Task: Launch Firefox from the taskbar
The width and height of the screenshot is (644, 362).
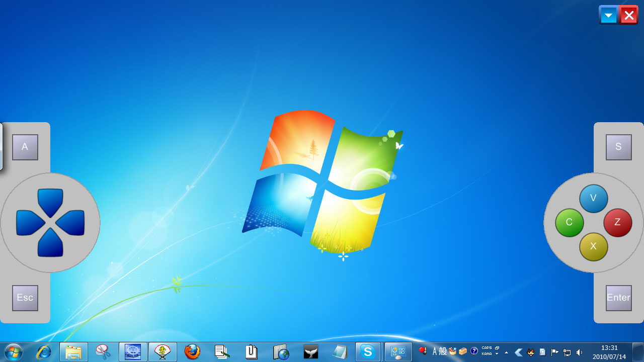Action: point(192,352)
